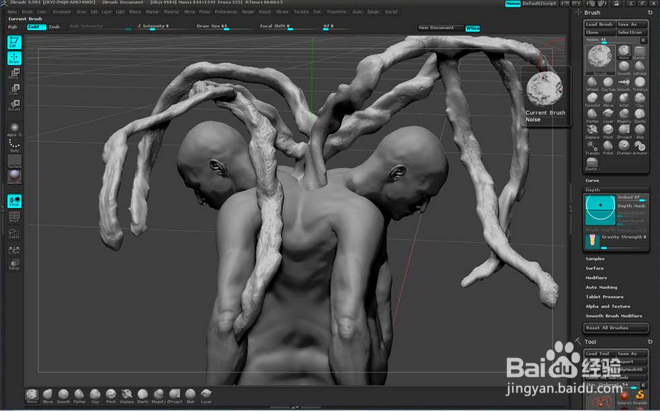Image resolution: width=660 pixels, height=411 pixels.
Task: Click the Load Brush button
Action: click(599, 24)
